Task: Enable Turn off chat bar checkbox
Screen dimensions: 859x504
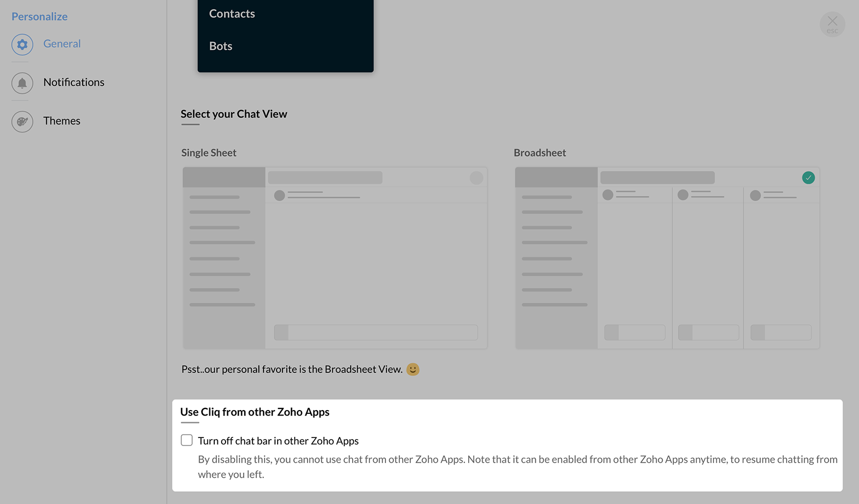Action: [x=187, y=440]
